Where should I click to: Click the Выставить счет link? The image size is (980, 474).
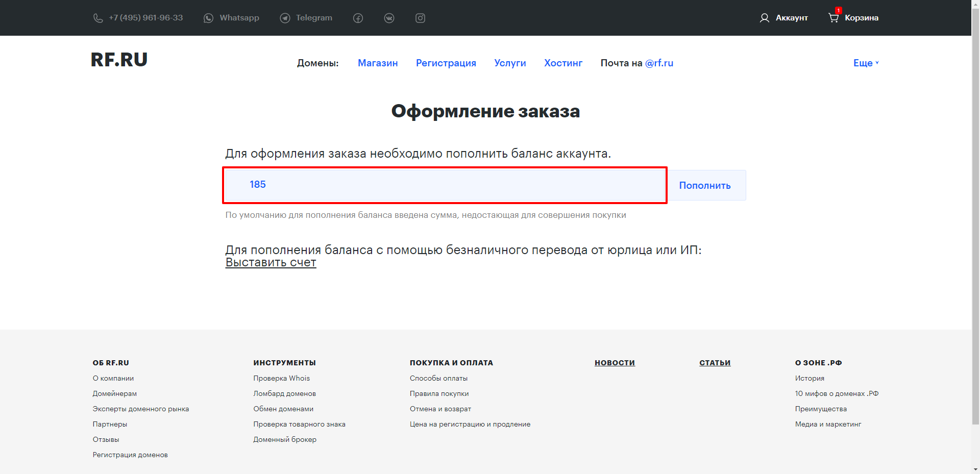click(271, 262)
